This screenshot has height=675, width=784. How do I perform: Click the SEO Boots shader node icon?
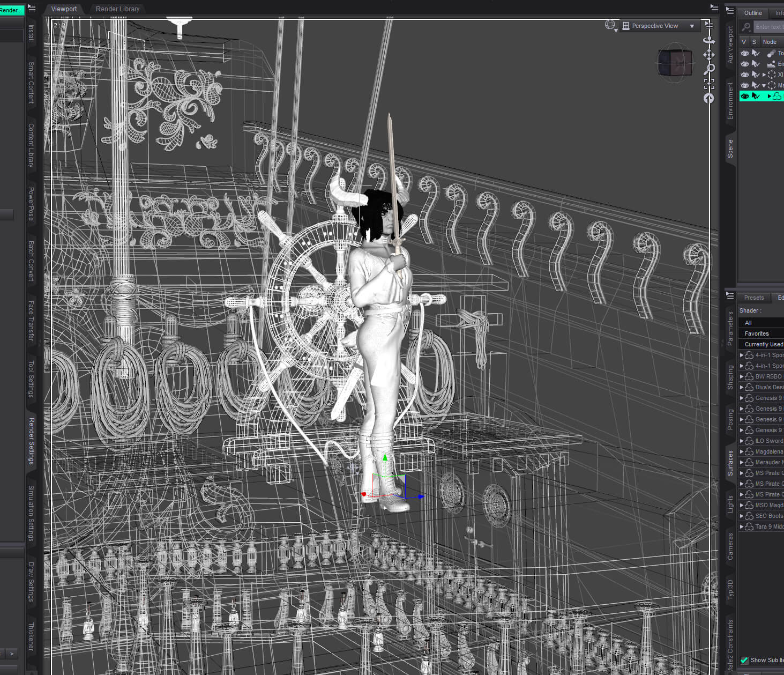pos(749,516)
